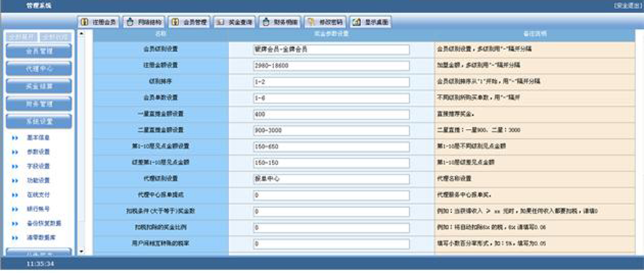
Task: Click arrow icon beside 参数设置
Action: [x=16, y=153]
